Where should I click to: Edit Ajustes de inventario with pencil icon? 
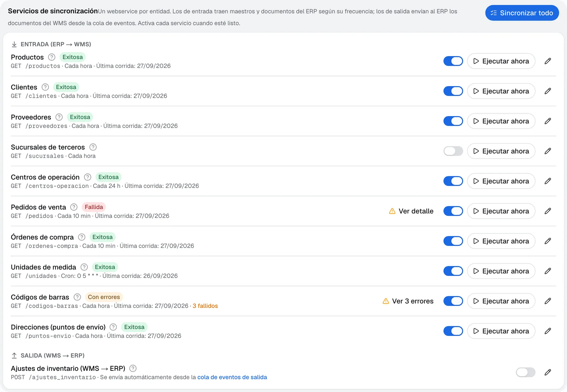[x=548, y=372]
